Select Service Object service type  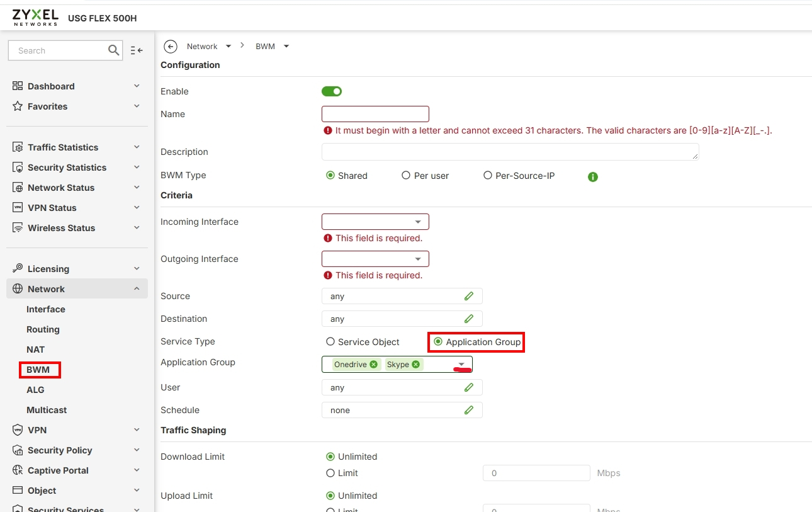[330, 342]
